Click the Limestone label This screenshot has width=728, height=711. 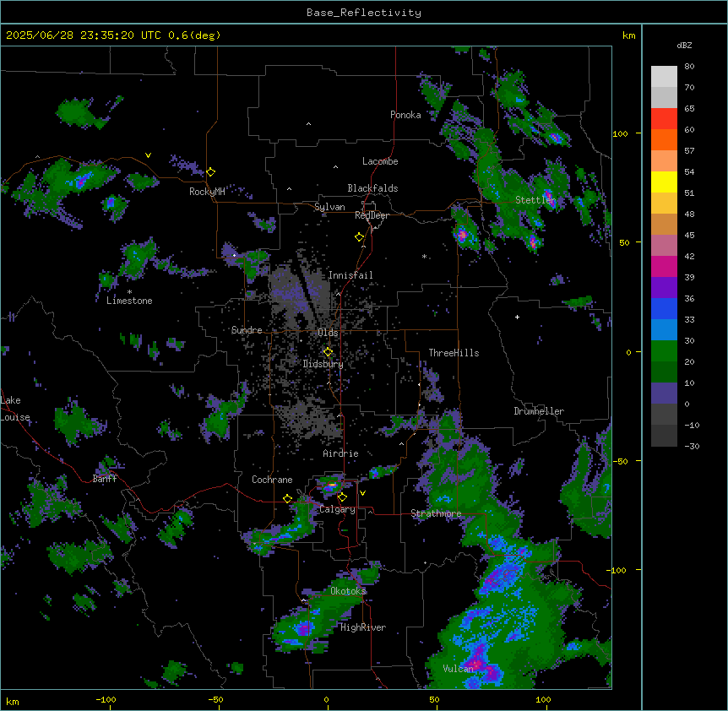point(129,301)
